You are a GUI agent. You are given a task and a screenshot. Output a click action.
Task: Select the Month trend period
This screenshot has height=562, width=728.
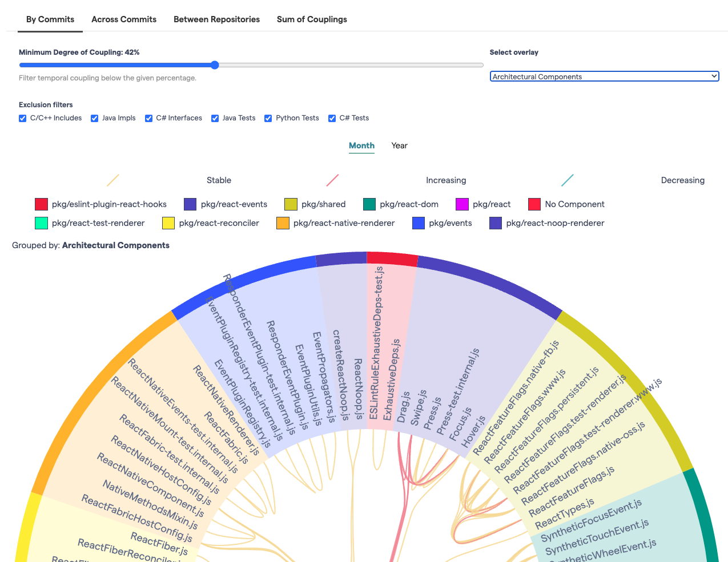click(361, 145)
